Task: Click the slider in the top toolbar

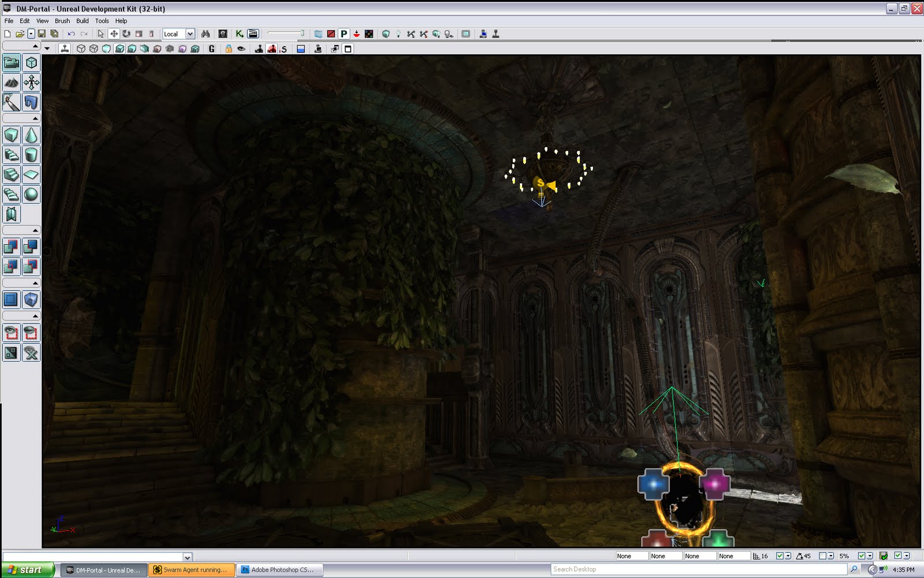Action: pyautogui.click(x=285, y=34)
